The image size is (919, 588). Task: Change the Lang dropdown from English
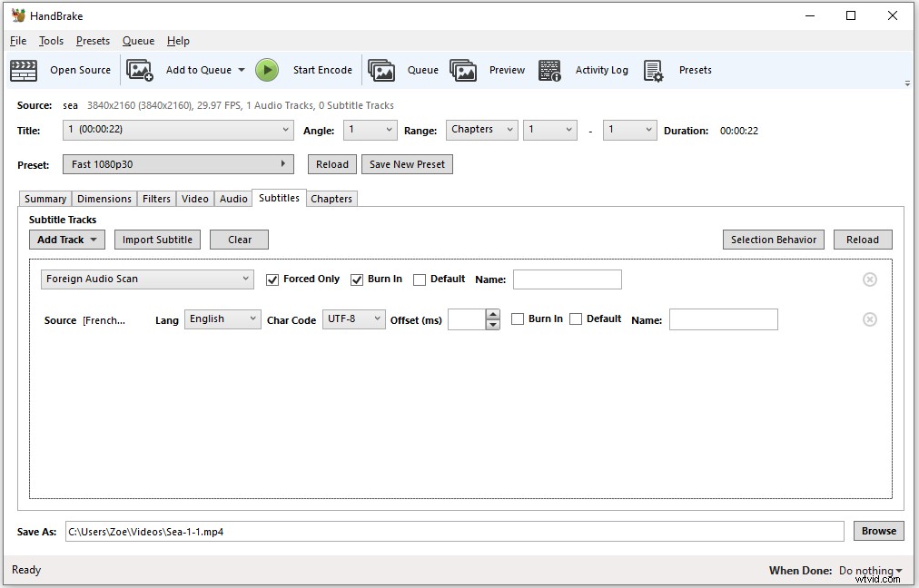[222, 319]
